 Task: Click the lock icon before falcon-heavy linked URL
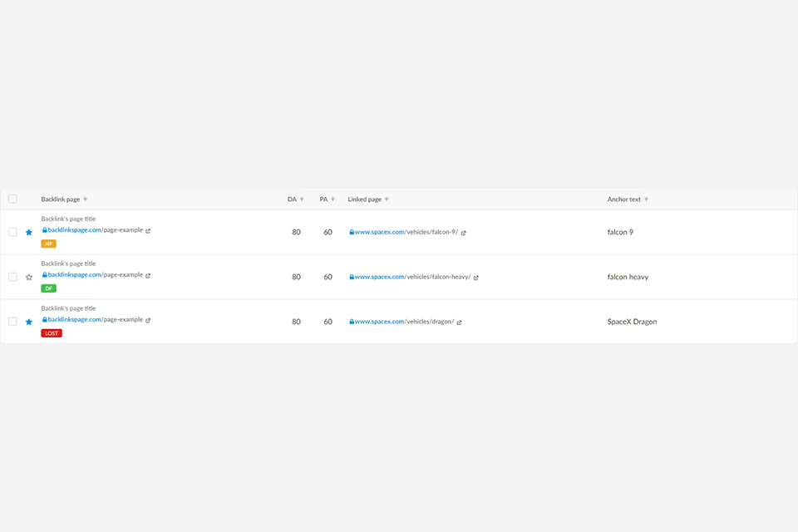352,277
